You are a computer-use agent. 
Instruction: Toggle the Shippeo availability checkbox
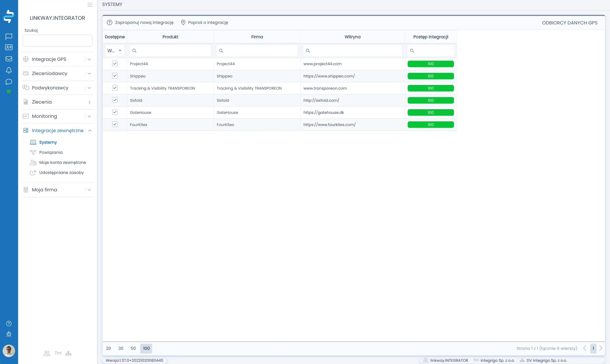click(115, 76)
